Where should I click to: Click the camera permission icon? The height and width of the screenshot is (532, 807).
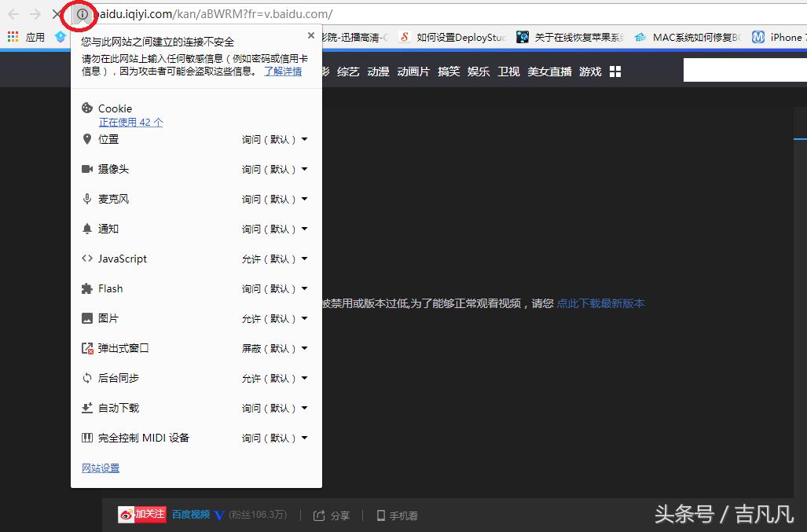pos(87,169)
